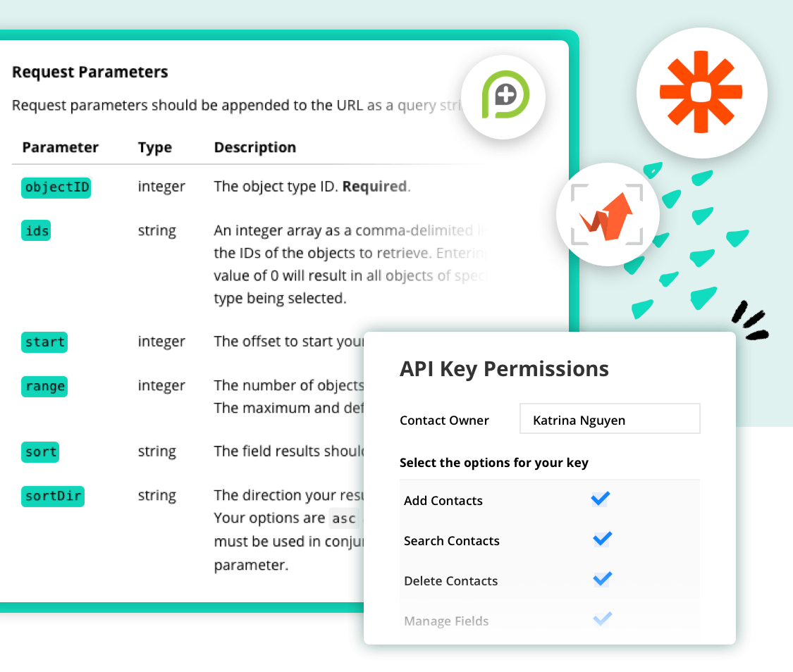Open the Contact Owner selection field
Viewport: 793px width, 672px height.
click(x=609, y=418)
